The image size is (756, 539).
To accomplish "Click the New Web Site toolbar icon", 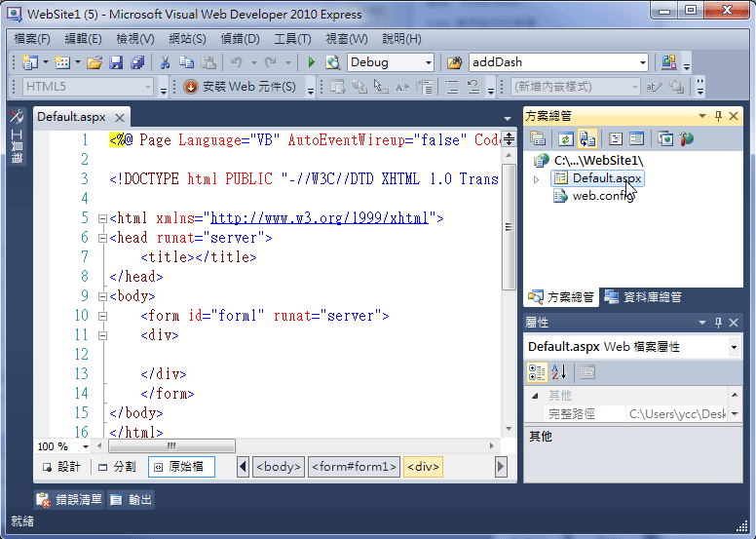I will coord(30,62).
